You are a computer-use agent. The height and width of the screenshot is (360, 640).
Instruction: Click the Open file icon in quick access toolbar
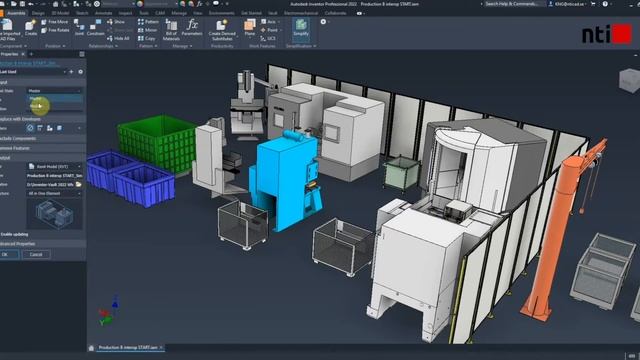point(14,4)
